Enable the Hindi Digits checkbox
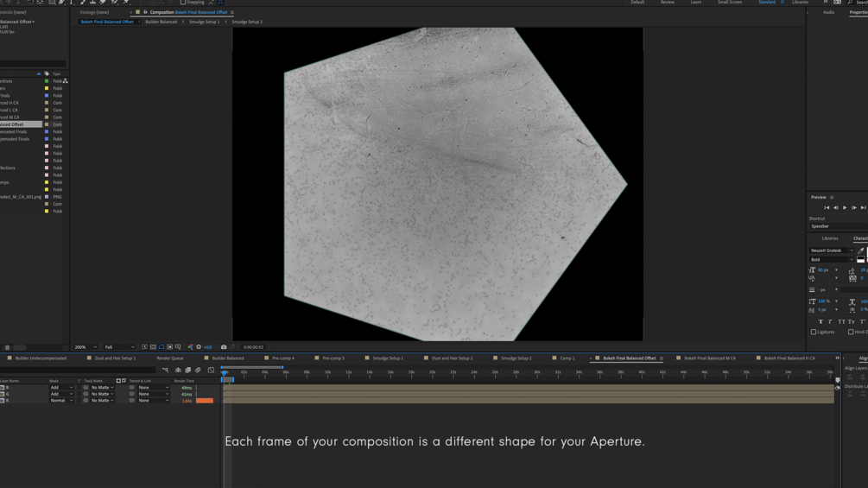 tap(850, 332)
